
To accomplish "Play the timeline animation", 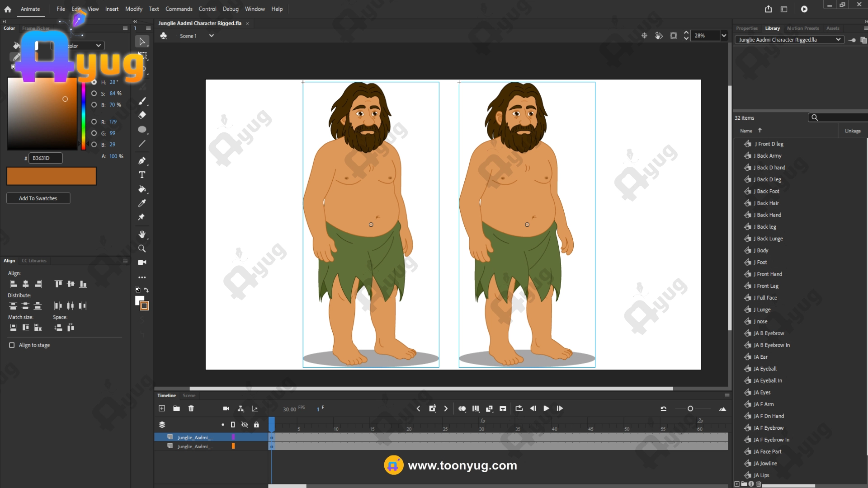I will point(546,408).
